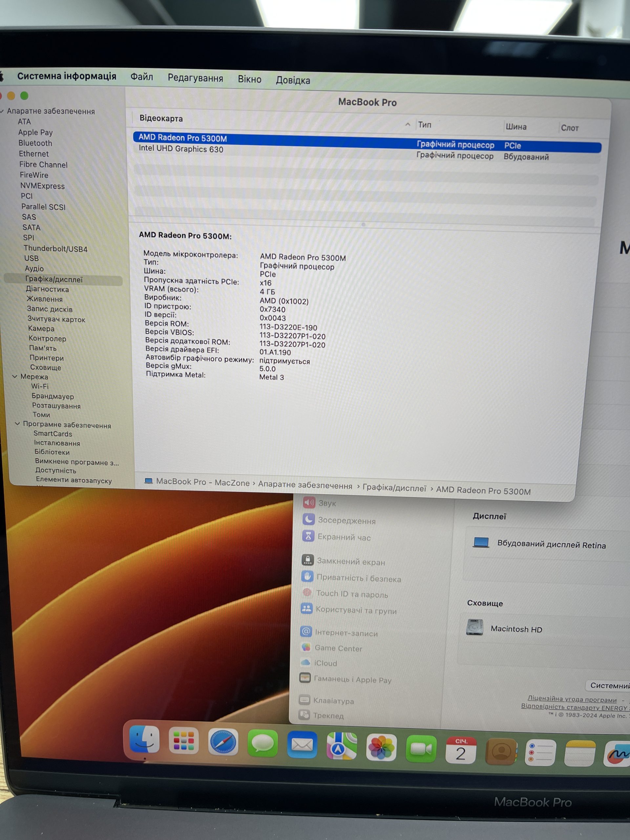Select Wi-Fi under Мережа

(39, 386)
